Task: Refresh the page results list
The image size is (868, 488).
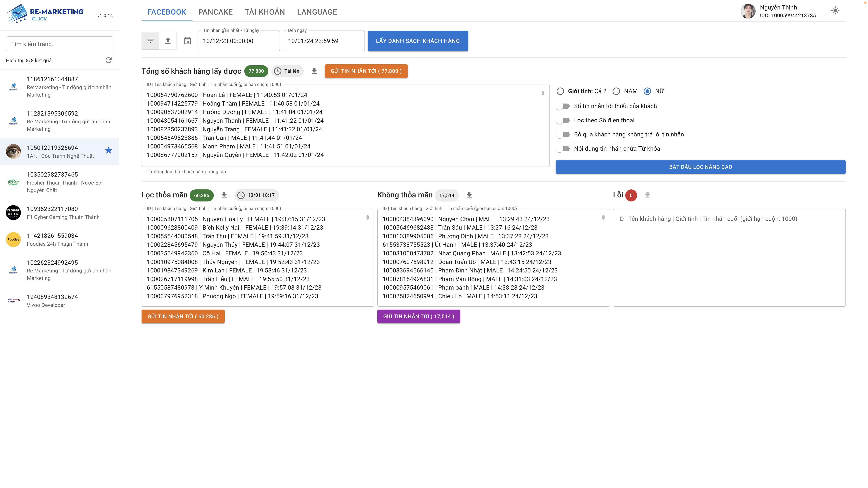Action: (x=108, y=60)
